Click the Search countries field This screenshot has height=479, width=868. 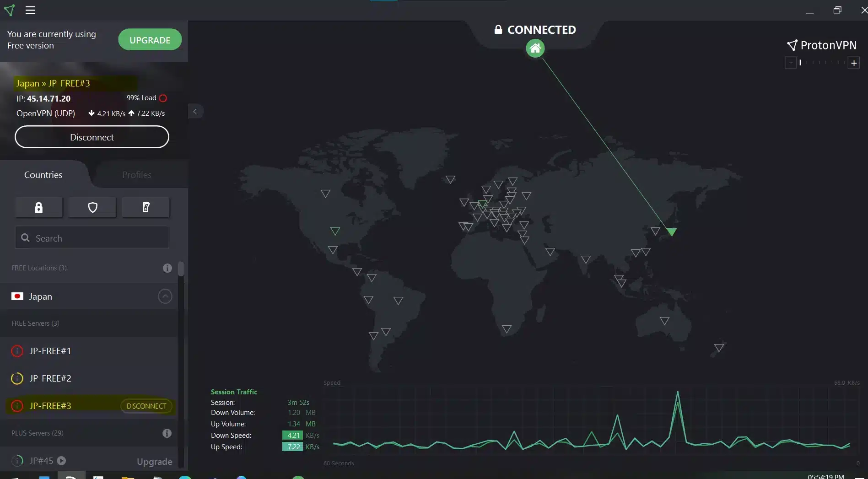(92, 237)
